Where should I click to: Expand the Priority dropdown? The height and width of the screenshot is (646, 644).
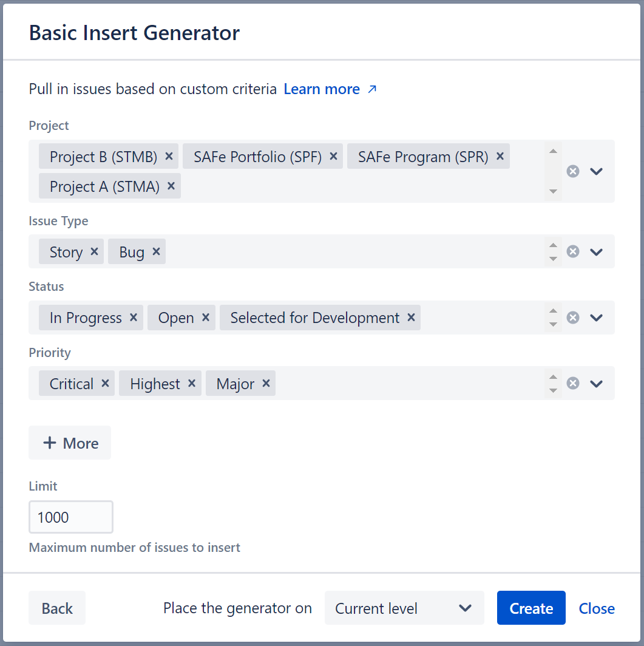596,383
